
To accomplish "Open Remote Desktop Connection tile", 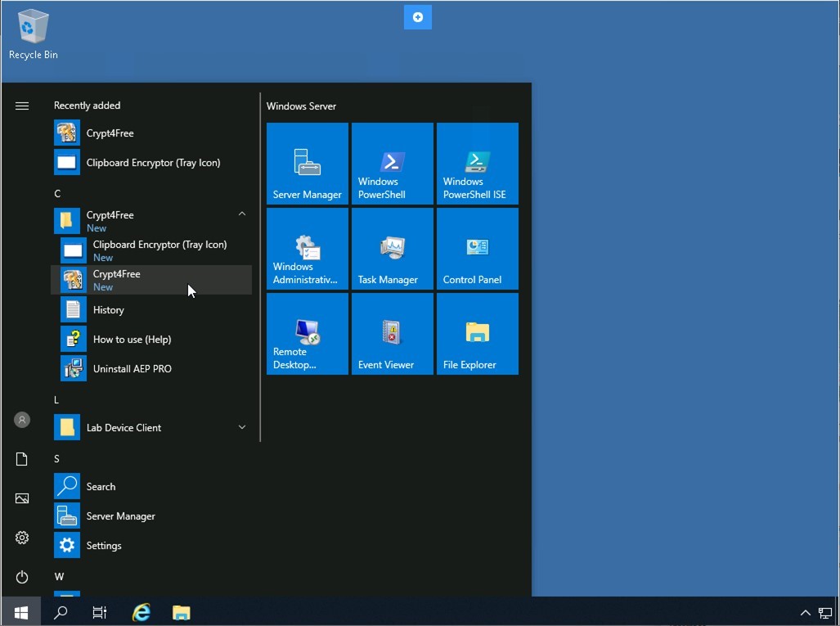I will click(308, 334).
